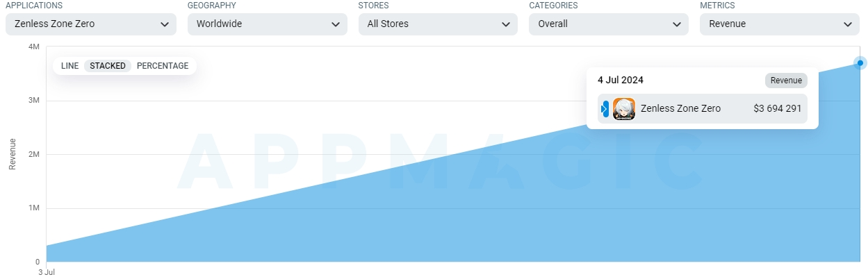Image resolution: width=868 pixels, height=277 pixels.
Task: Click the $3 694 291 revenue value
Action: pos(778,109)
